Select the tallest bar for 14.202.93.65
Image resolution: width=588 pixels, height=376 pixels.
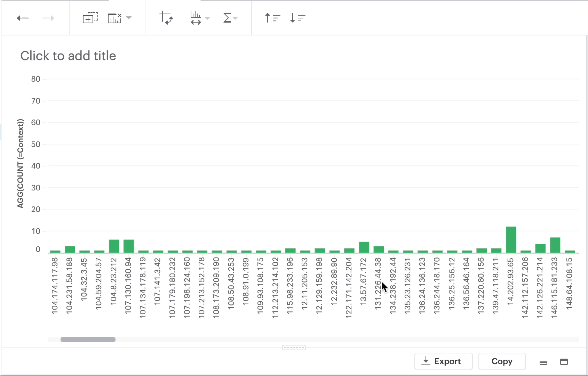click(x=511, y=238)
